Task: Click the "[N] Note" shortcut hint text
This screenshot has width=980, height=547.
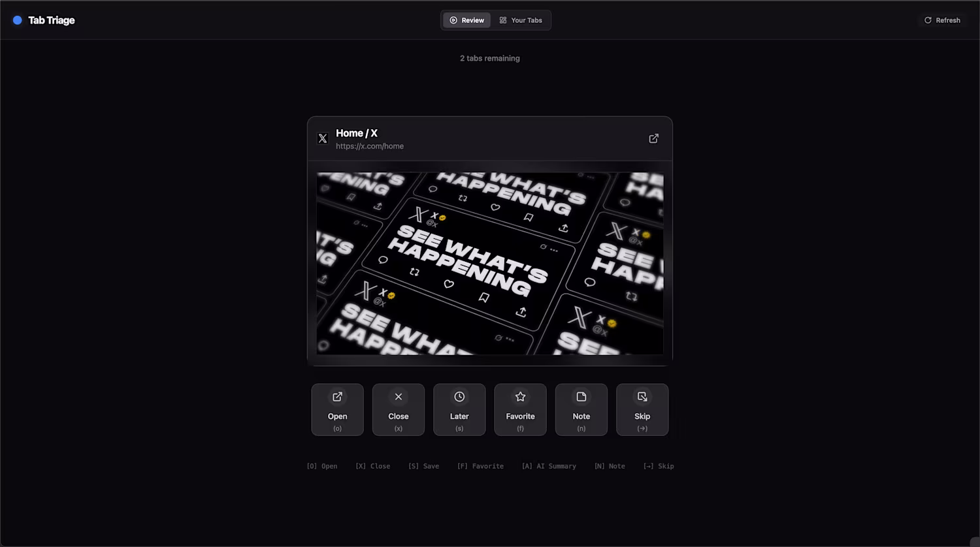Action: [x=610, y=466]
